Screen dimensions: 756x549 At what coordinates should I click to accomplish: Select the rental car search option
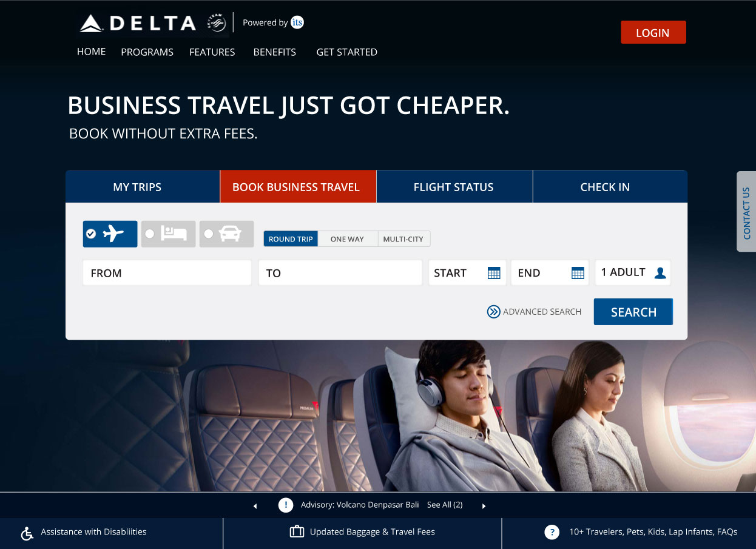(227, 234)
